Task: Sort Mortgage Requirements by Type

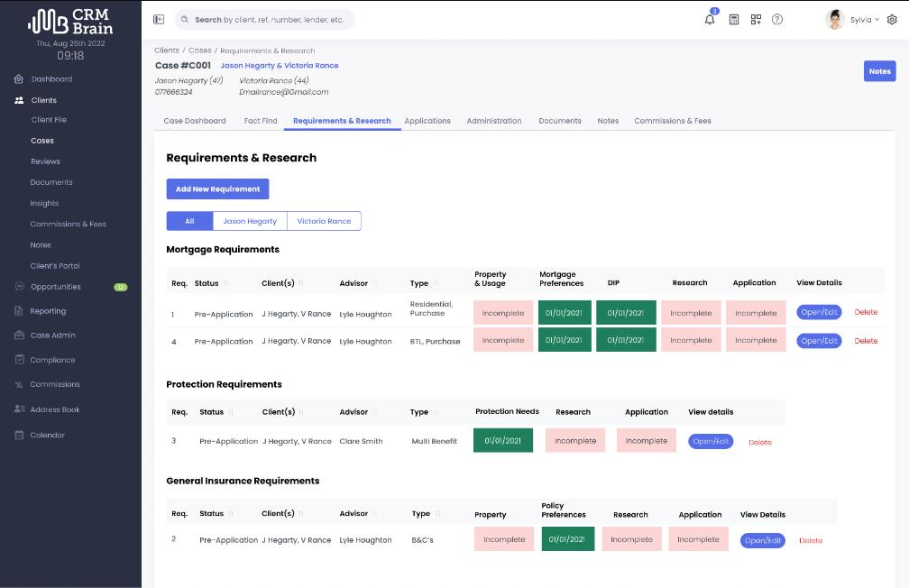Action: click(436, 283)
